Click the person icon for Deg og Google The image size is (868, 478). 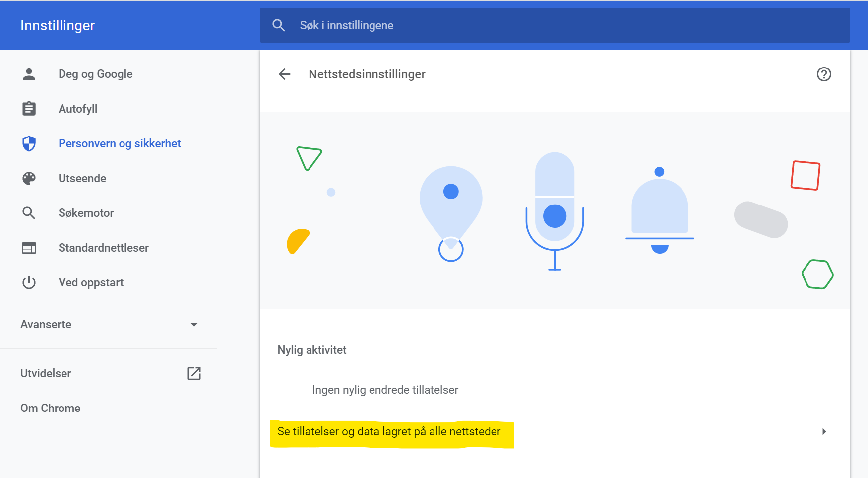tap(29, 74)
